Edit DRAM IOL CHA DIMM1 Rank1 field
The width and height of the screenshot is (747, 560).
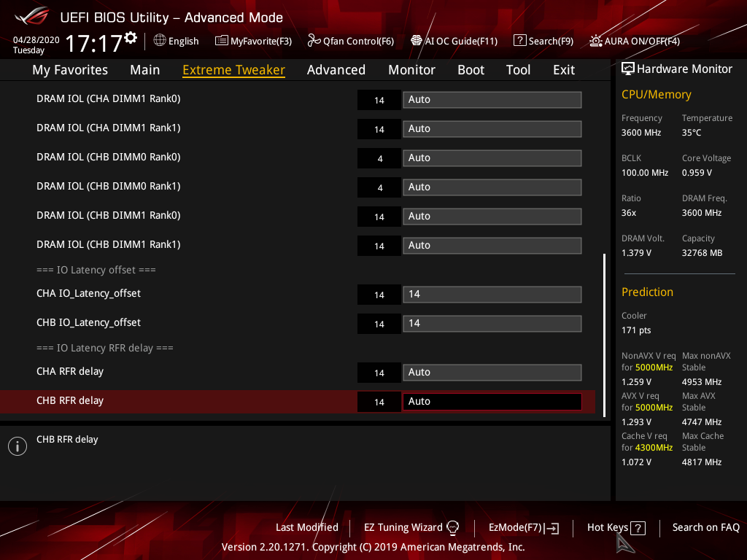pyautogui.click(x=492, y=129)
